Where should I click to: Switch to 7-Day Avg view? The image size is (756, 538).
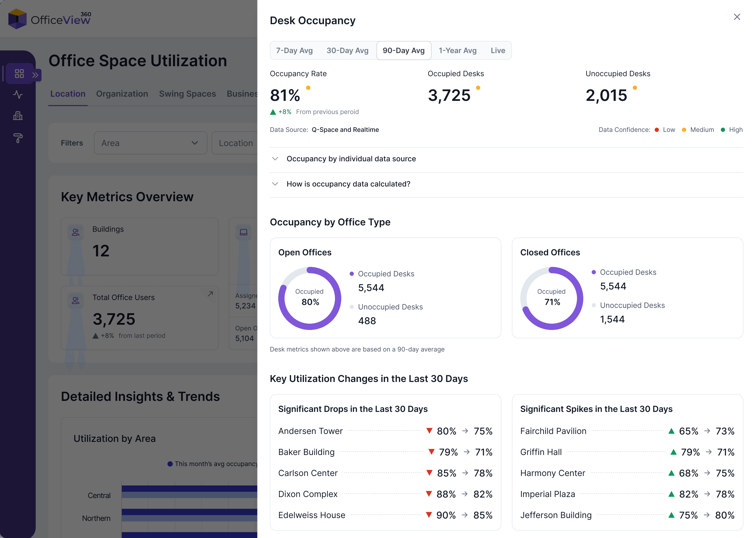point(294,51)
